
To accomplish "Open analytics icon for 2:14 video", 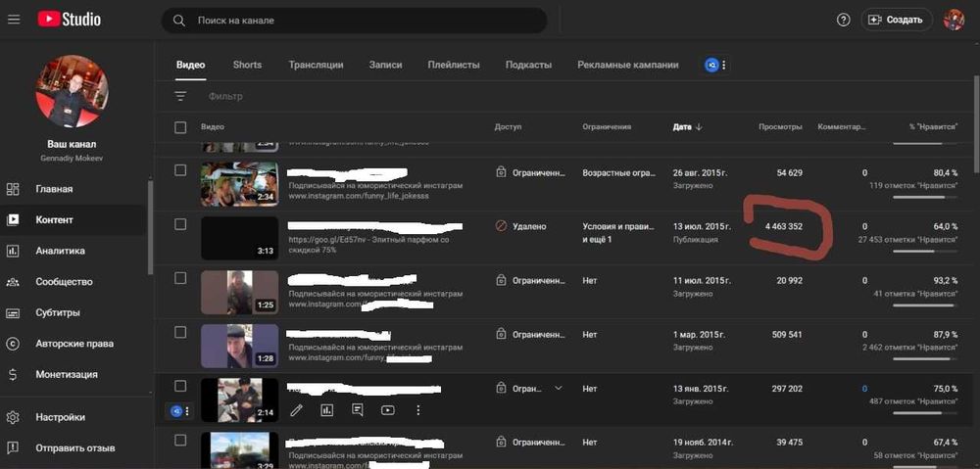I will [x=327, y=410].
